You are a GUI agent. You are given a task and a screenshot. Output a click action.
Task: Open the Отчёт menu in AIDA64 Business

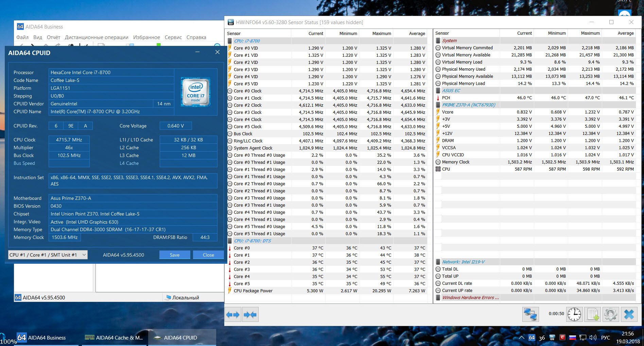53,37
